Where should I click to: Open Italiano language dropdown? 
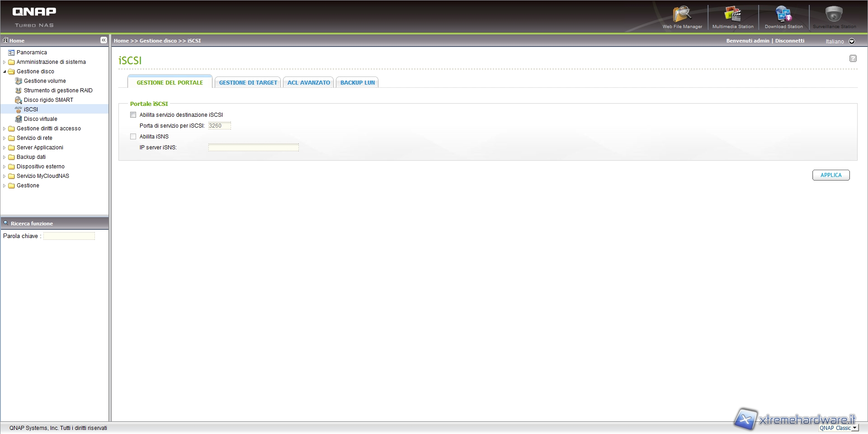[852, 41]
